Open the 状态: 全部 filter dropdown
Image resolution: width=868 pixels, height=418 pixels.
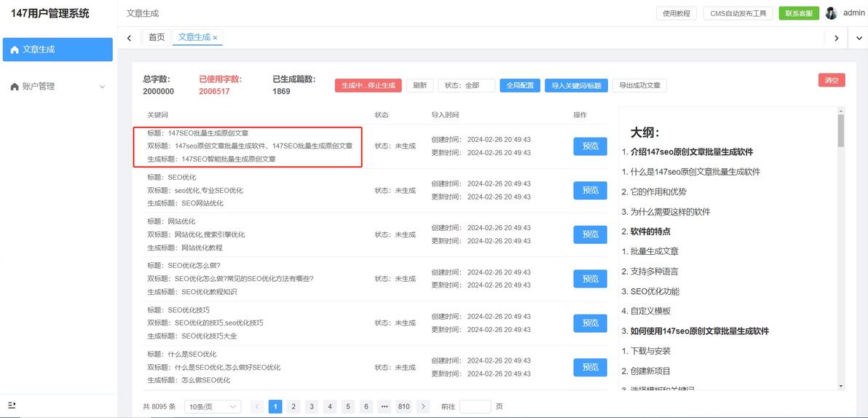(467, 85)
